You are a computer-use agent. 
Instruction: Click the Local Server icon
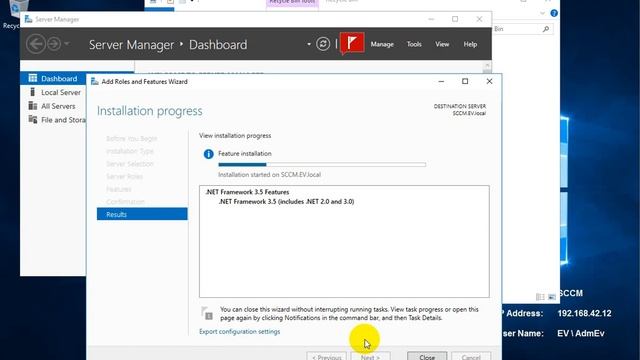(33, 92)
